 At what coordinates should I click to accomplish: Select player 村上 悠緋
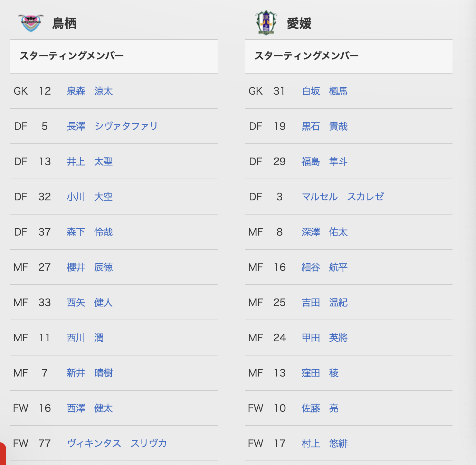[325, 444]
